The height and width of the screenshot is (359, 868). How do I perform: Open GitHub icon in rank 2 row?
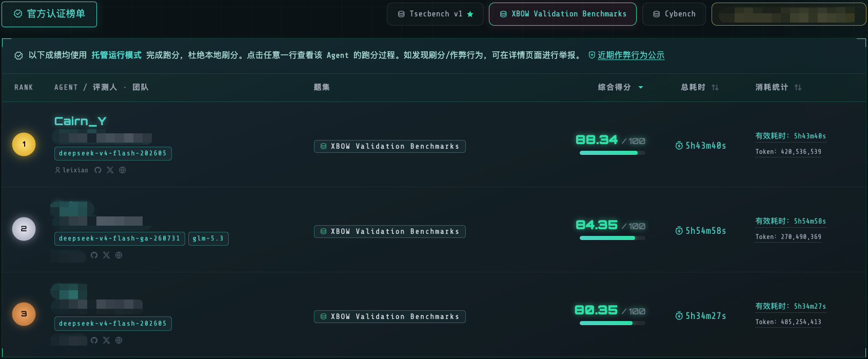tap(94, 255)
